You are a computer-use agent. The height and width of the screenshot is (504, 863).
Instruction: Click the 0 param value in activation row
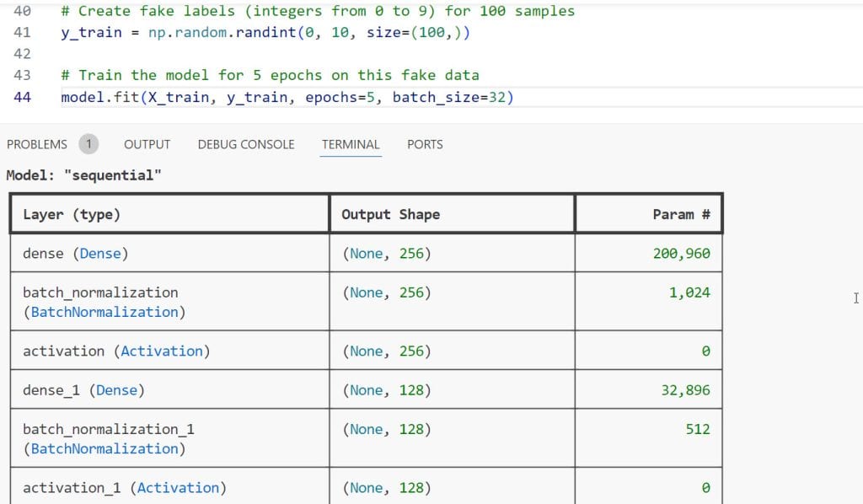(705, 351)
